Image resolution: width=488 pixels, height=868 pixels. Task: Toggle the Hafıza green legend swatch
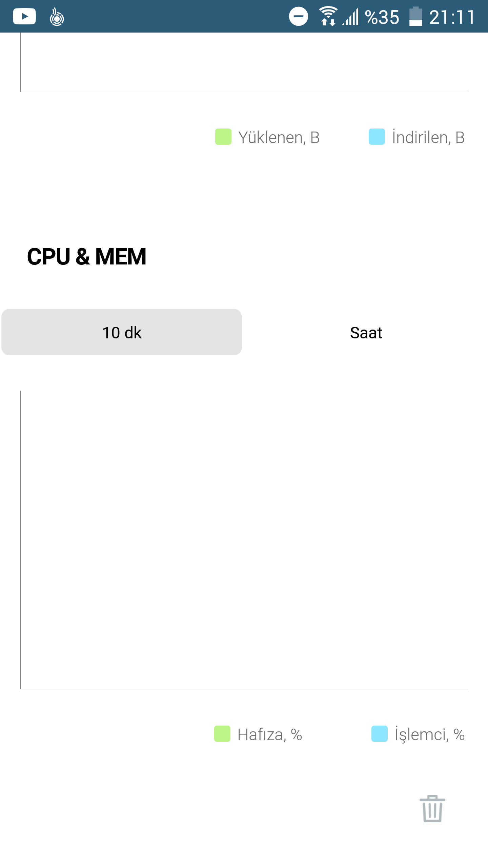click(222, 734)
